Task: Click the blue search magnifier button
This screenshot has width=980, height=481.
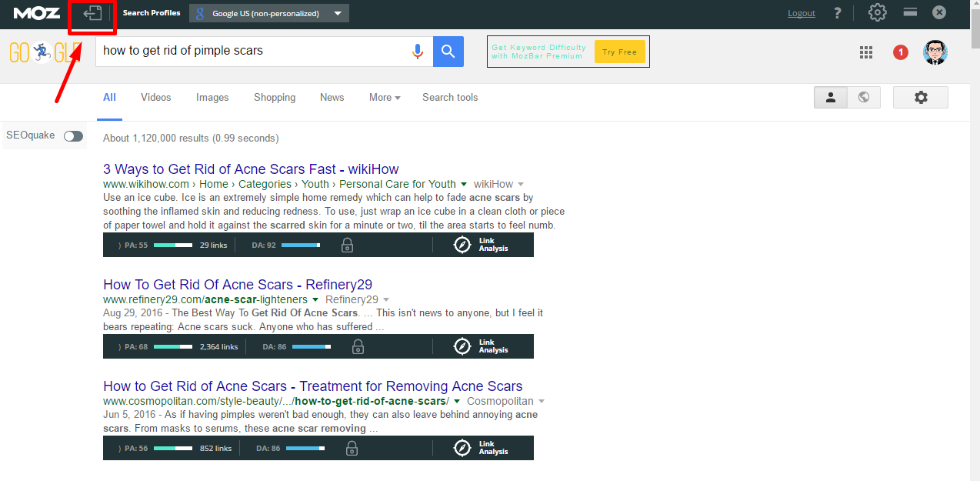Action: point(448,52)
